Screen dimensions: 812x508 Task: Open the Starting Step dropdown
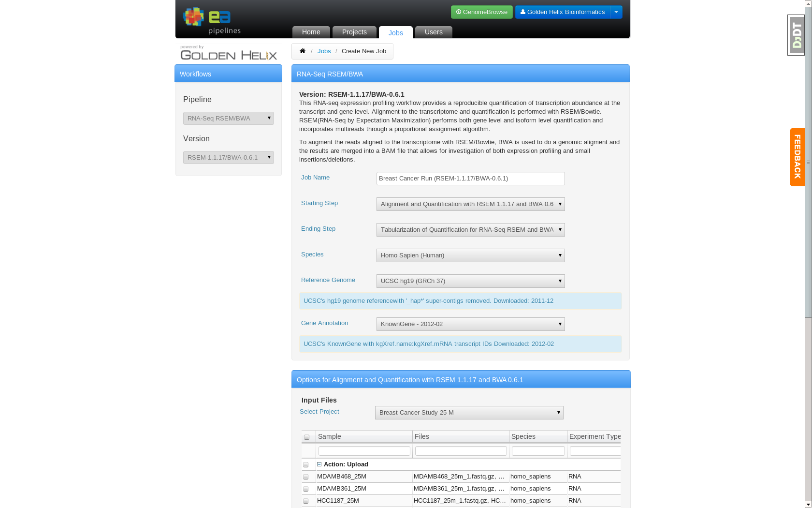[471, 204]
